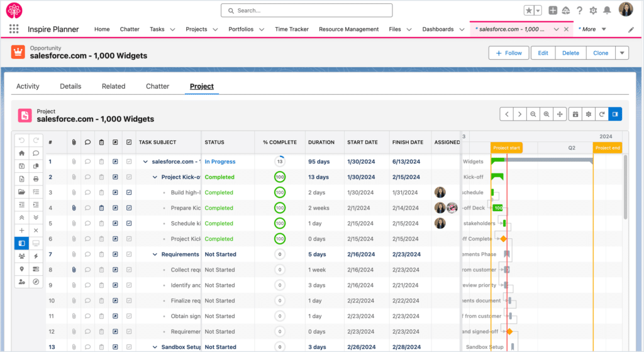Click the compass icon in the side toolbar
Screen dimensions: 644x352
click(36, 282)
